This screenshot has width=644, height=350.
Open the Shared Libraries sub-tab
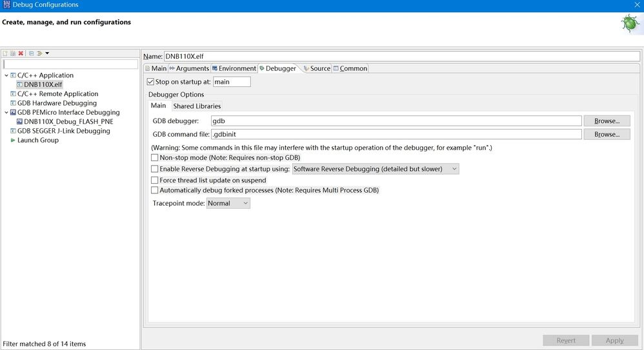[x=197, y=106]
